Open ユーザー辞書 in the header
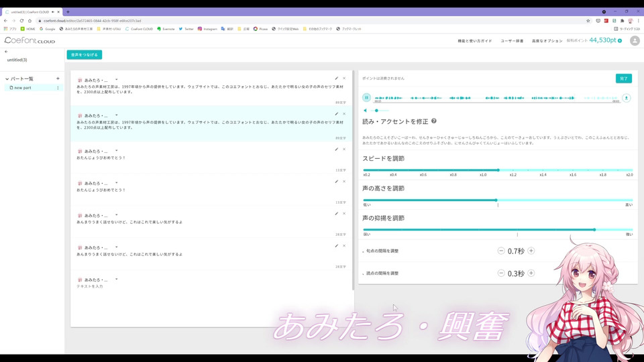Image resolution: width=644 pixels, height=362 pixels. (x=512, y=41)
